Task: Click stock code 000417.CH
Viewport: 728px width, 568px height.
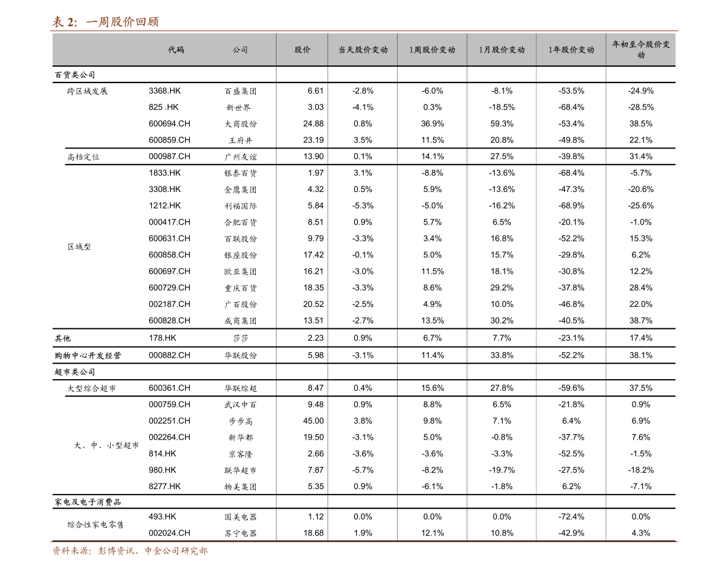Action: (x=169, y=223)
